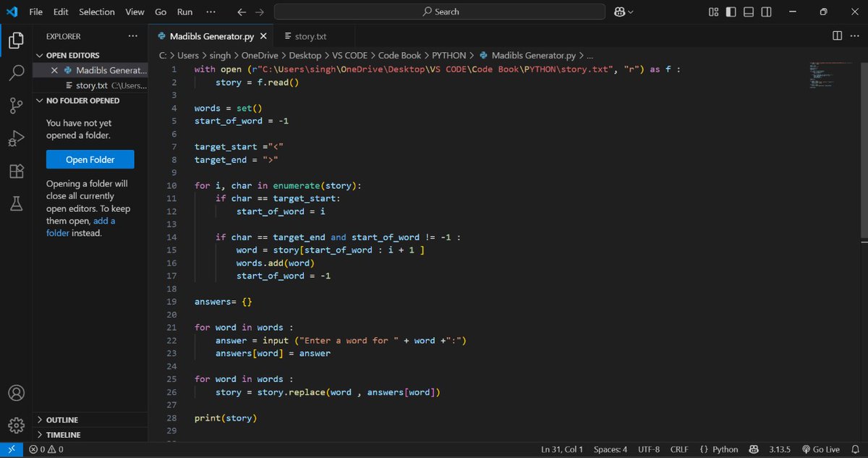The width and height of the screenshot is (868, 458).
Task: Open the overflow menu ellipsis in menu bar
Action: pos(210,12)
